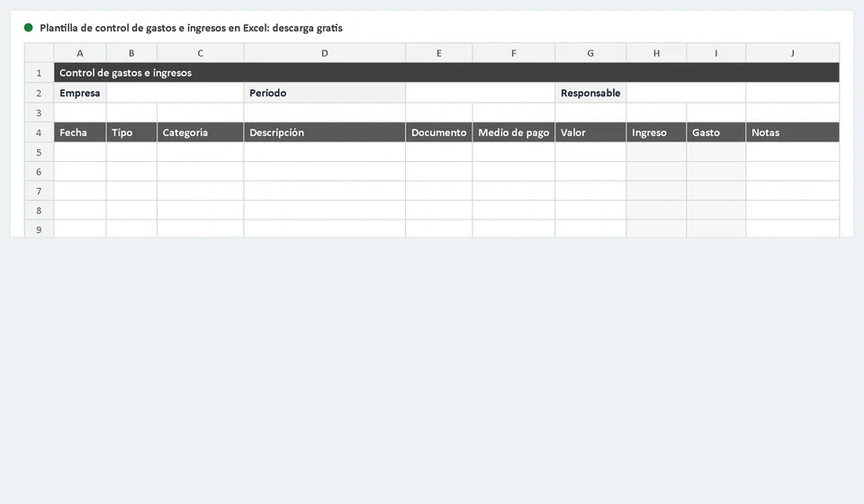Image resolution: width=864 pixels, height=504 pixels.
Task: Click the 'Valor' column heading
Action: tap(590, 132)
